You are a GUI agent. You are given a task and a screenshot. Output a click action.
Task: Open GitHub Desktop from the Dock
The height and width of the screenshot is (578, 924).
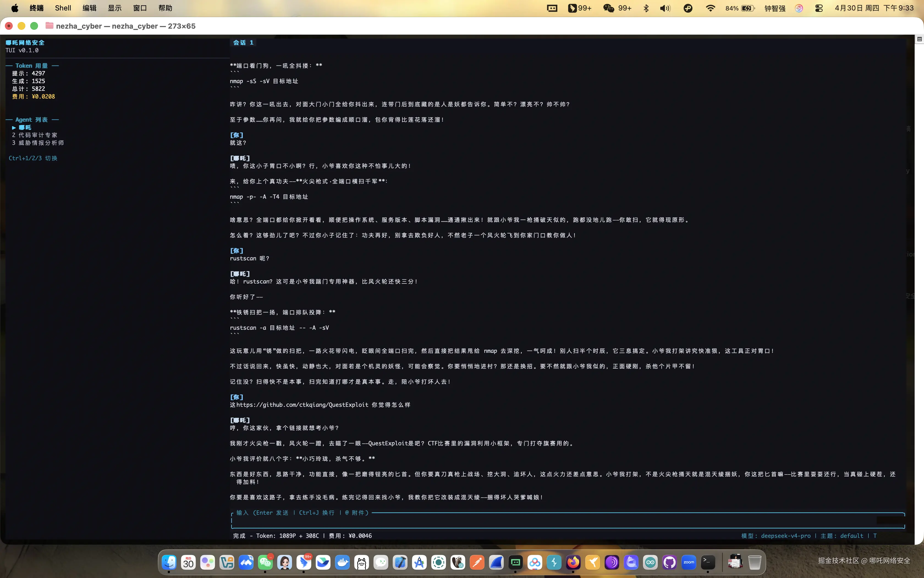670,562
